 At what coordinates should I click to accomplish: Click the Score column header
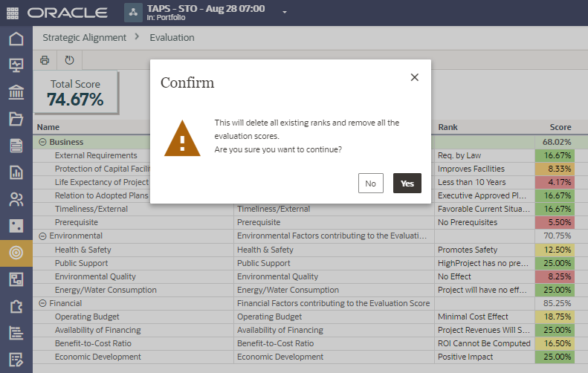[x=560, y=127]
